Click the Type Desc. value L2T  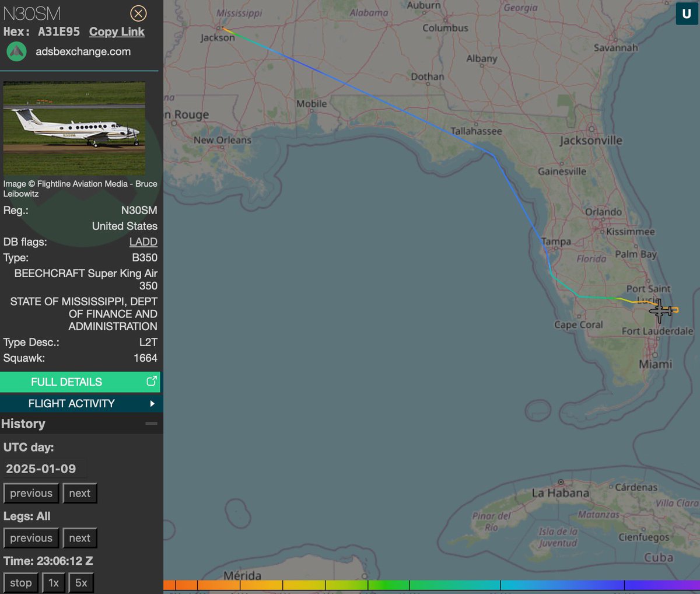point(148,342)
